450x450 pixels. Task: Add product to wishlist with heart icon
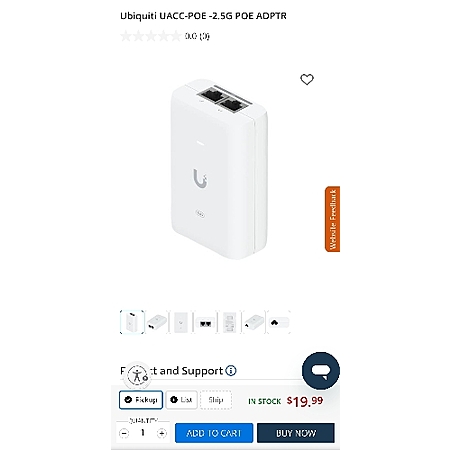(307, 79)
